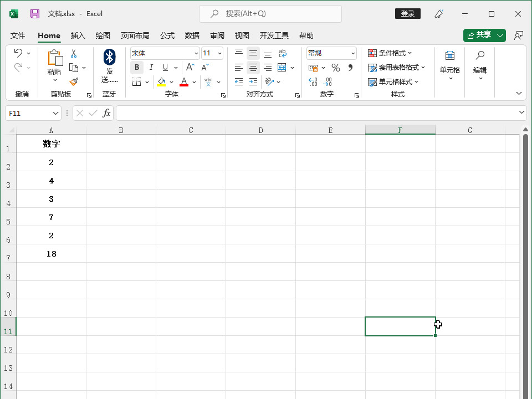Click Wrap Text icon
The height and width of the screenshot is (399, 532).
pyautogui.click(x=282, y=53)
